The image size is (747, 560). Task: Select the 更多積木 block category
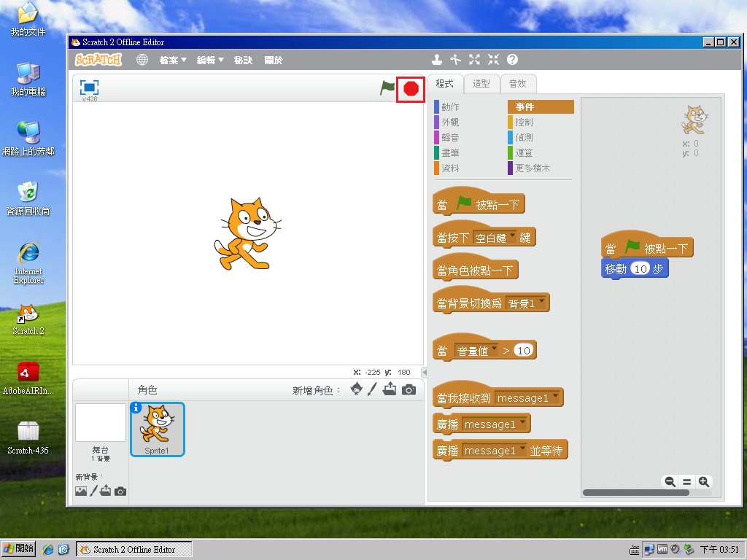pos(530,168)
